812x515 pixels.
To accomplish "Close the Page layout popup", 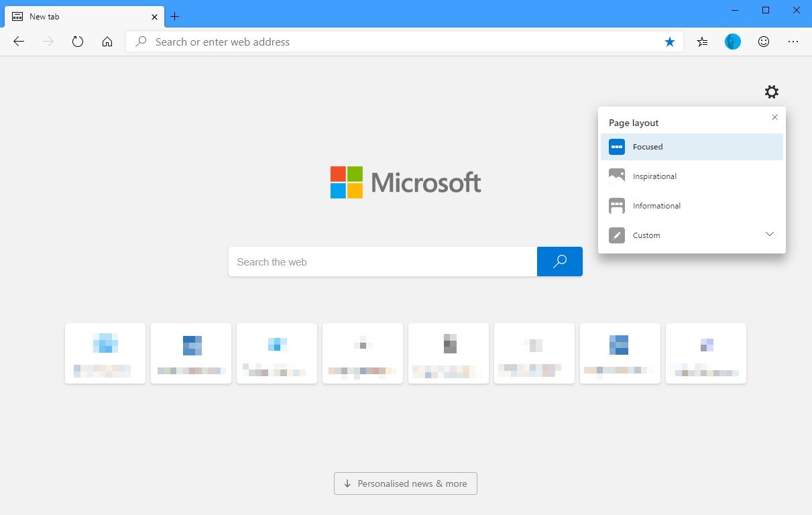I will point(775,117).
